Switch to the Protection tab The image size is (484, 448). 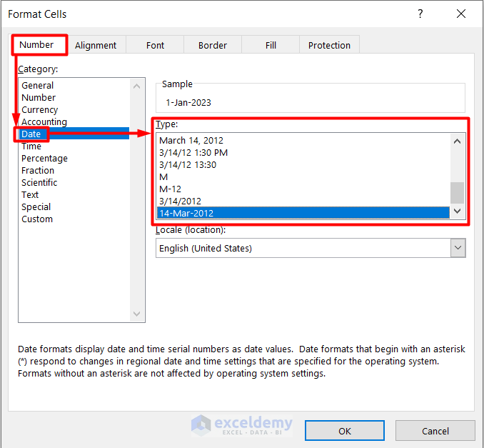329,46
